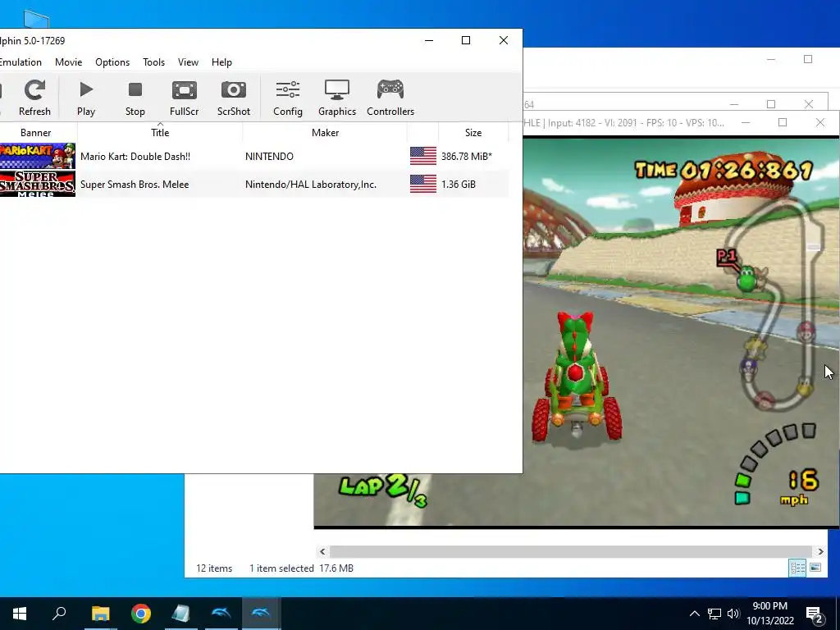
Task: Click the Refresh toolbar icon in Dolphin
Action: 34,97
